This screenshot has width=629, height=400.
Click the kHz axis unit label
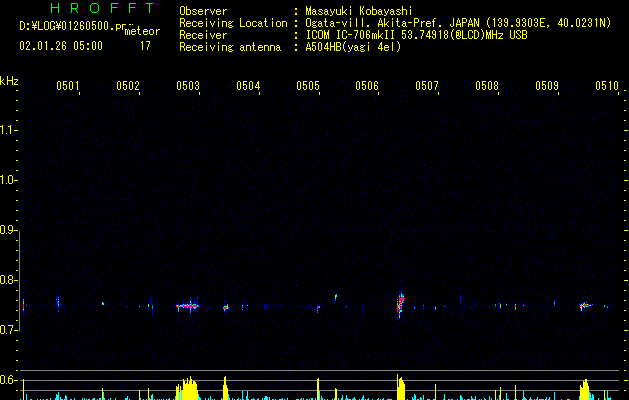[x=9, y=81]
